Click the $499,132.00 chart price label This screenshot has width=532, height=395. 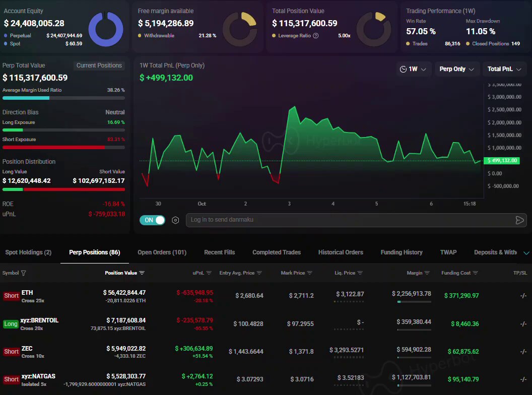click(x=502, y=161)
